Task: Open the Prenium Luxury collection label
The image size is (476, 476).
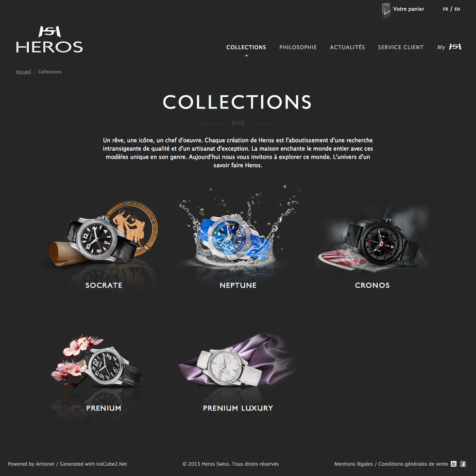Action: 238,408
